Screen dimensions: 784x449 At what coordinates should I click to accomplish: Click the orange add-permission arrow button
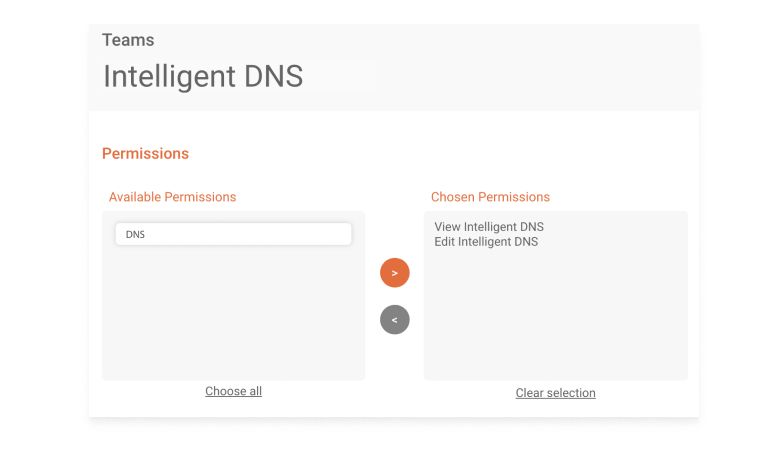click(394, 272)
